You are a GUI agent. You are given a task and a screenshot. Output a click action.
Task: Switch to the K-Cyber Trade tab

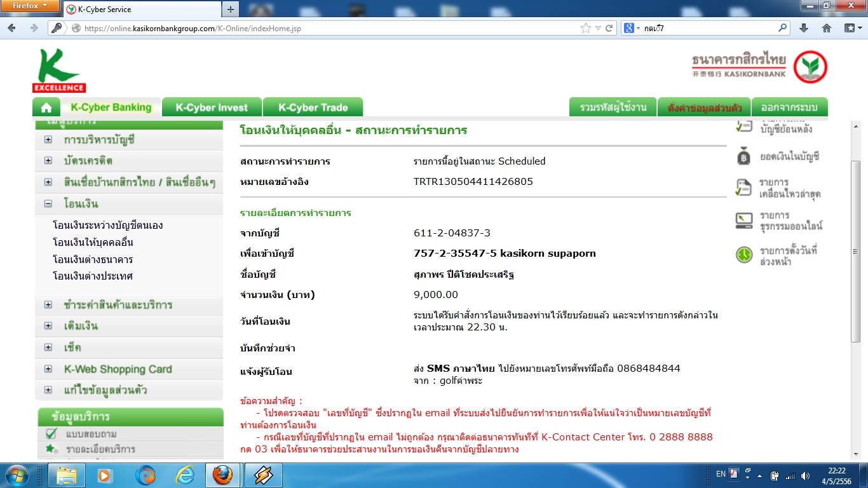(x=313, y=107)
